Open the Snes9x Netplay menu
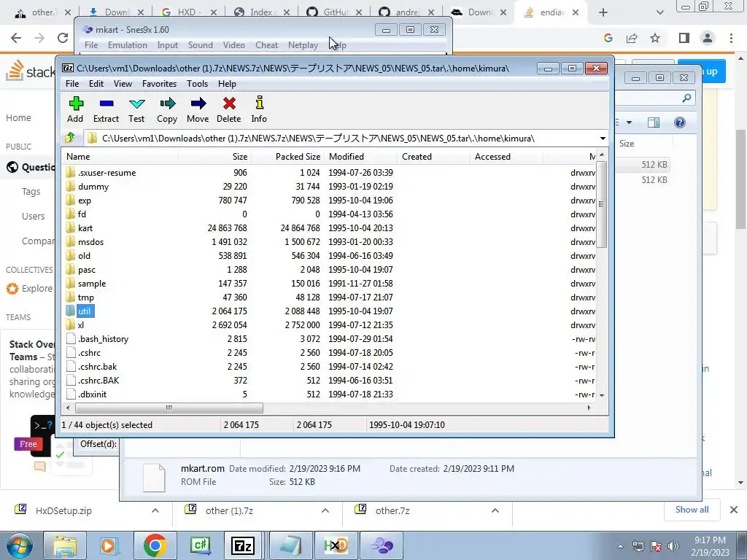747x560 pixels. [x=303, y=45]
